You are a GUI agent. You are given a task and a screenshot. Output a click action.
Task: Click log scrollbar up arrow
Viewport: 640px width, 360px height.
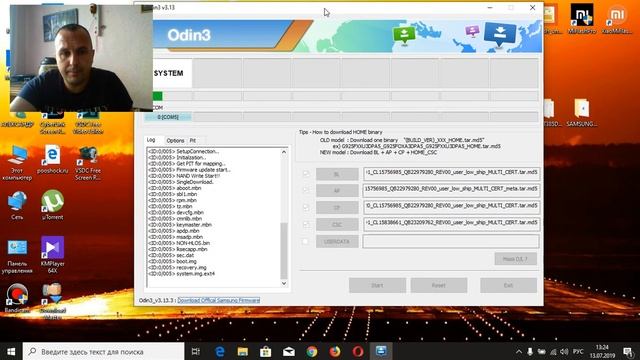coord(284,152)
